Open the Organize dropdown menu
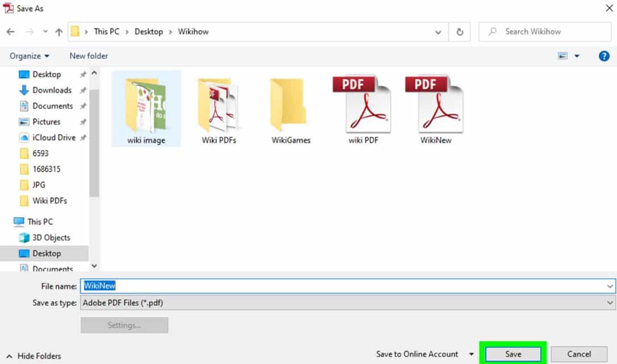 coord(28,56)
